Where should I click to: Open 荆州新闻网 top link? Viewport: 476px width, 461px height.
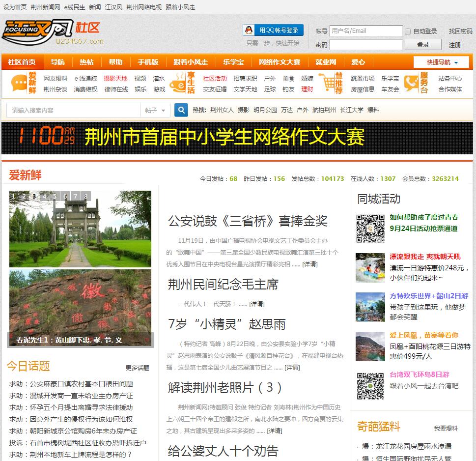pyautogui.click(x=45, y=7)
